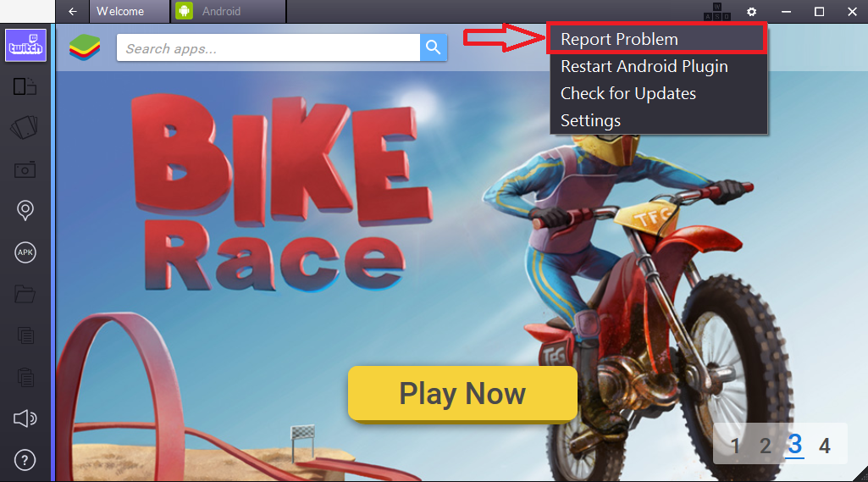The width and height of the screenshot is (868, 482).
Task: Go back with the arrow icon
Action: [73, 11]
